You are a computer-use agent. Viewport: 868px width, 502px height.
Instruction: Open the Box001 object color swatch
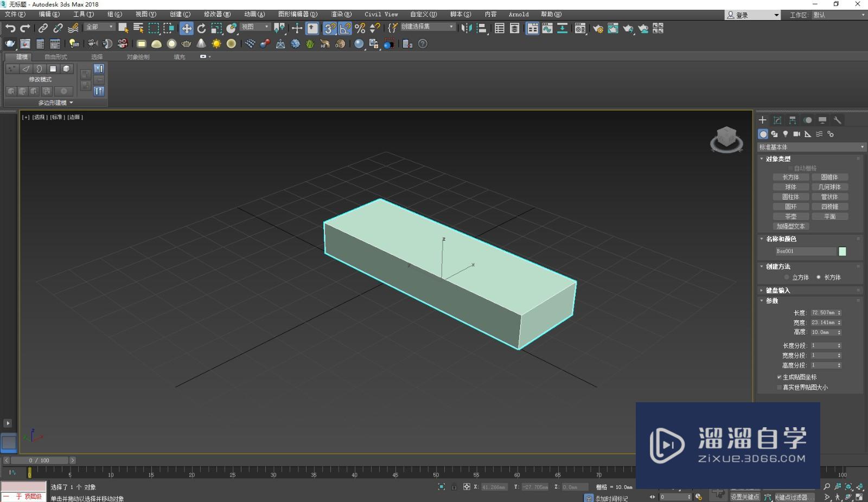click(x=842, y=252)
